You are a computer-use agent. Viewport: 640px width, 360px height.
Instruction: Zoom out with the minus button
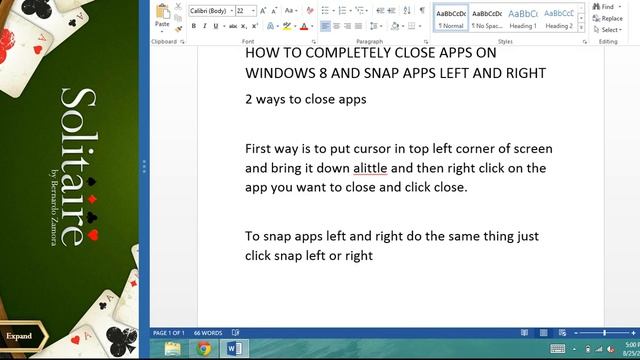576,333
